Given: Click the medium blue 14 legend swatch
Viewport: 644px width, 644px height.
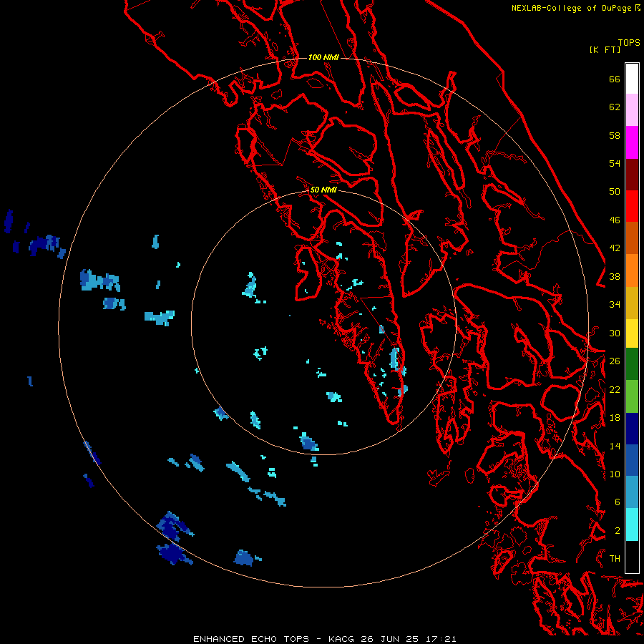Looking at the screenshot, I should click(632, 460).
